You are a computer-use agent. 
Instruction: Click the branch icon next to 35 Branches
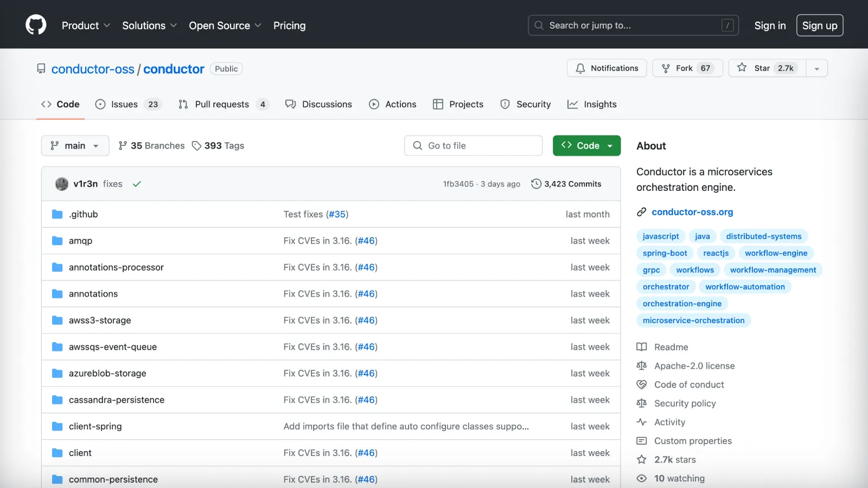click(124, 145)
